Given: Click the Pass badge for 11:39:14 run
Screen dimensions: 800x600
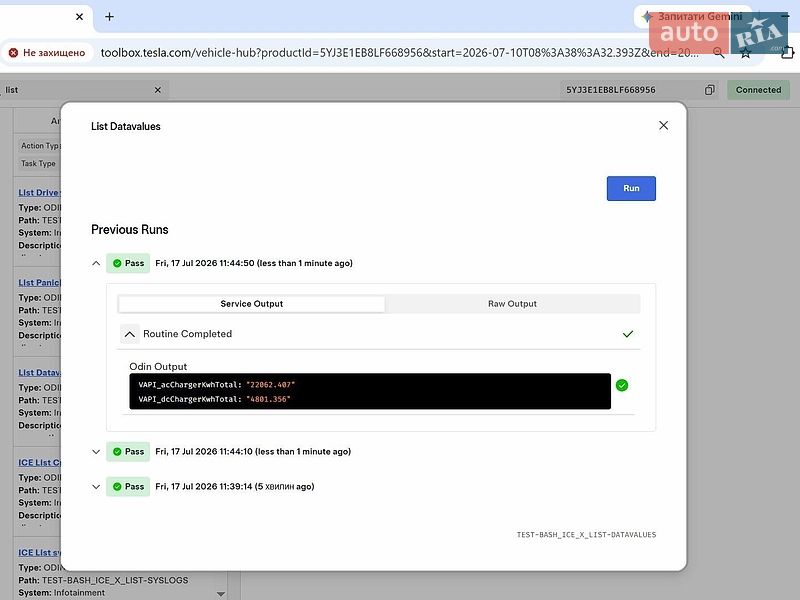Looking at the screenshot, I should (128, 487).
